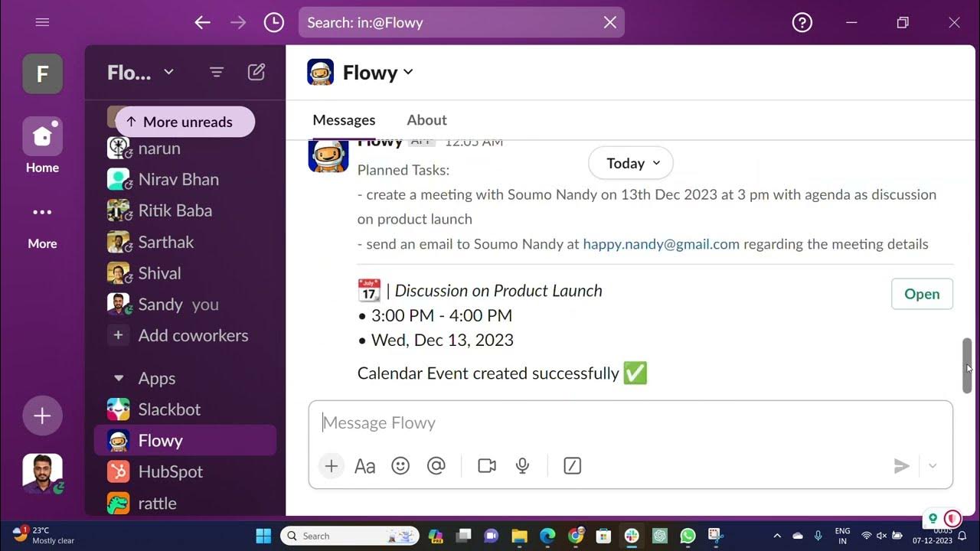The width and height of the screenshot is (980, 551).
Task: Click 'Wed, Dec 13, 2023' text
Action: coord(443,340)
